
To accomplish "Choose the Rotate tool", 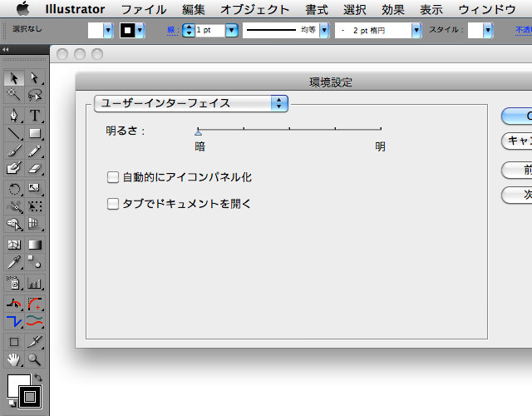I will 14,189.
